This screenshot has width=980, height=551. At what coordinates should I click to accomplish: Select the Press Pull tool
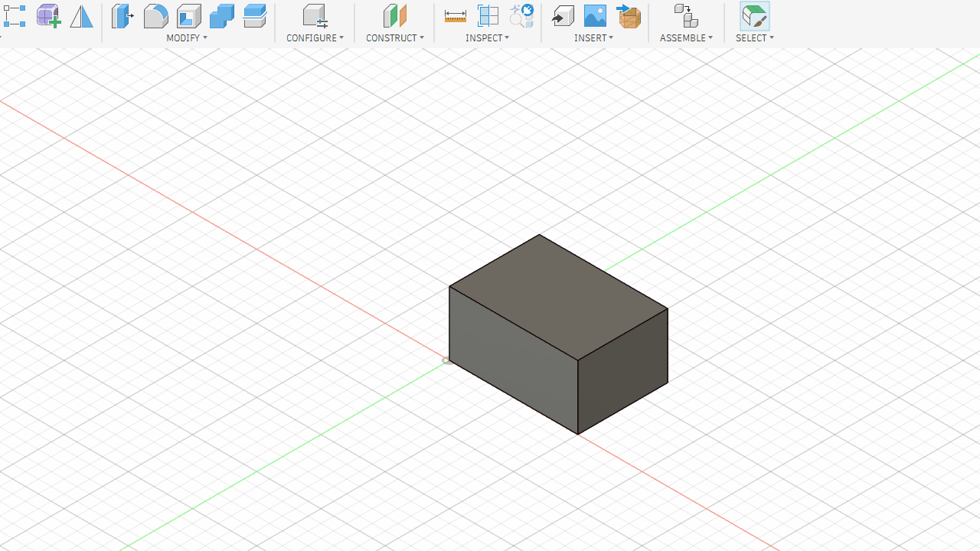[x=122, y=15]
